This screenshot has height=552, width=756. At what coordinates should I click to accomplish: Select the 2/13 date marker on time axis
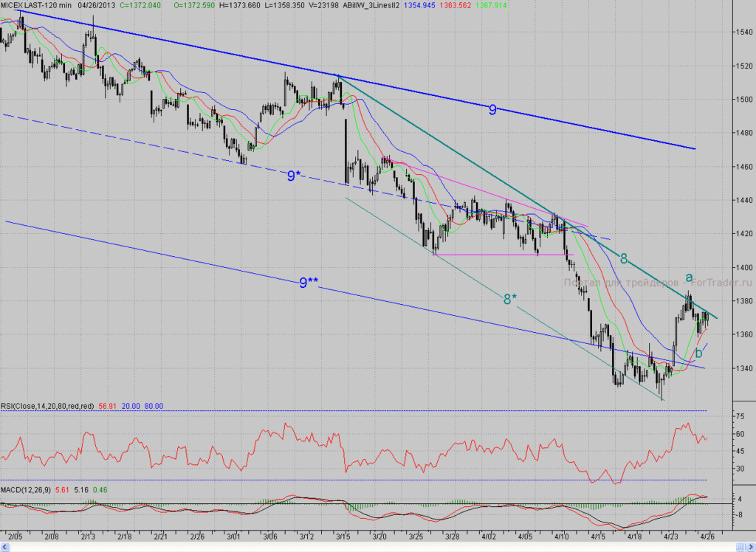[88, 536]
